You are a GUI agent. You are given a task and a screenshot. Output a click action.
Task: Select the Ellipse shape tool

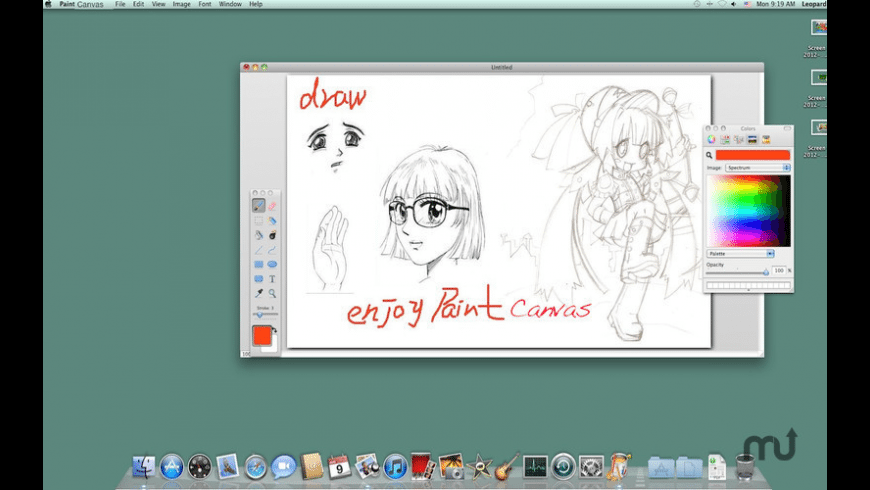(x=272, y=264)
